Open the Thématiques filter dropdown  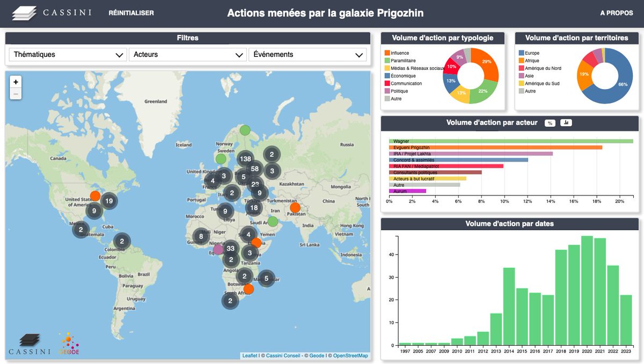click(x=68, y=54)
